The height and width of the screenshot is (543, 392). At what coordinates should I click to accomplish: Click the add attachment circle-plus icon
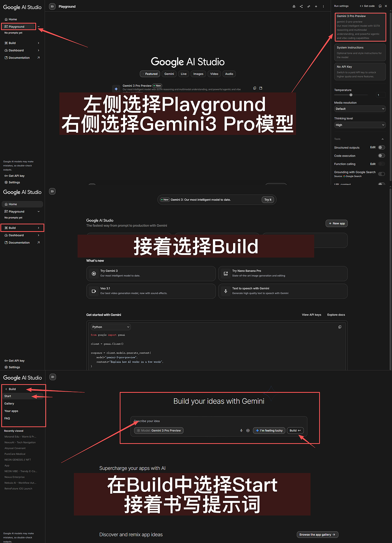tap(248, 431)
